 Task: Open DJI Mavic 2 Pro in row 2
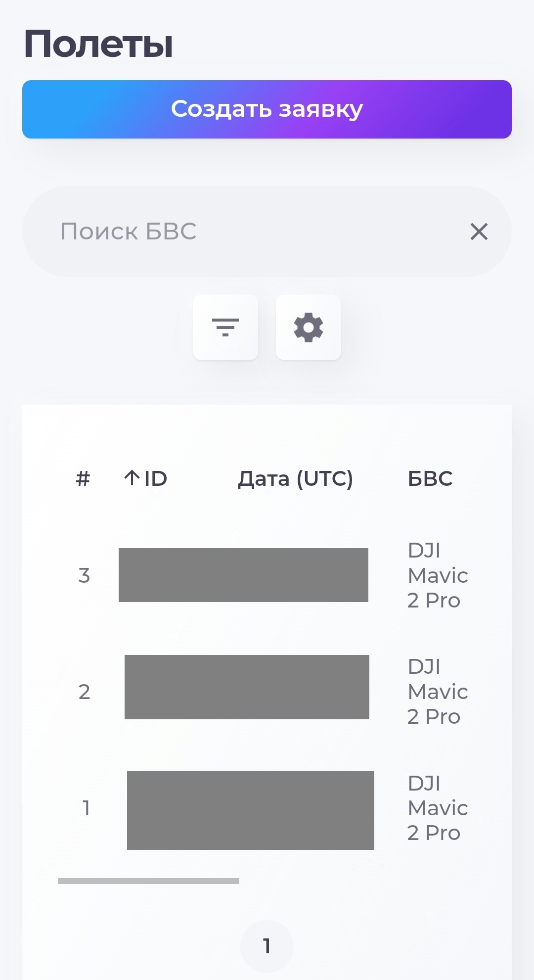(438, 692)
